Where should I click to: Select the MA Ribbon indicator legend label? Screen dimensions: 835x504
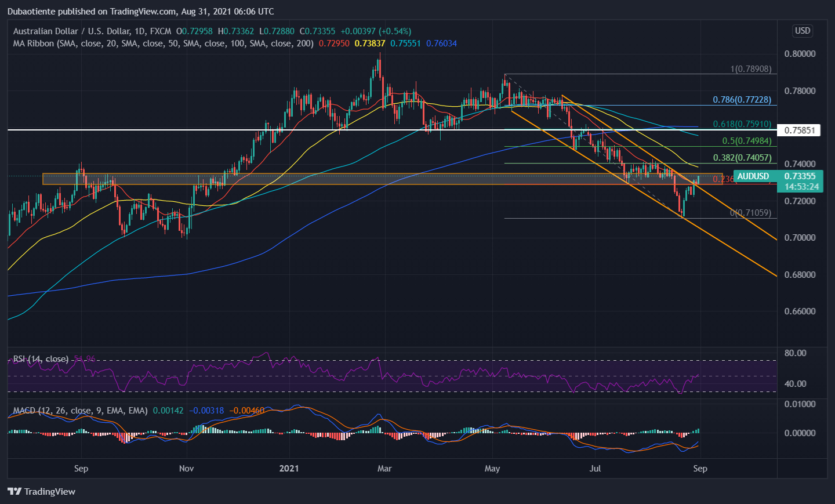click(164, 43)
